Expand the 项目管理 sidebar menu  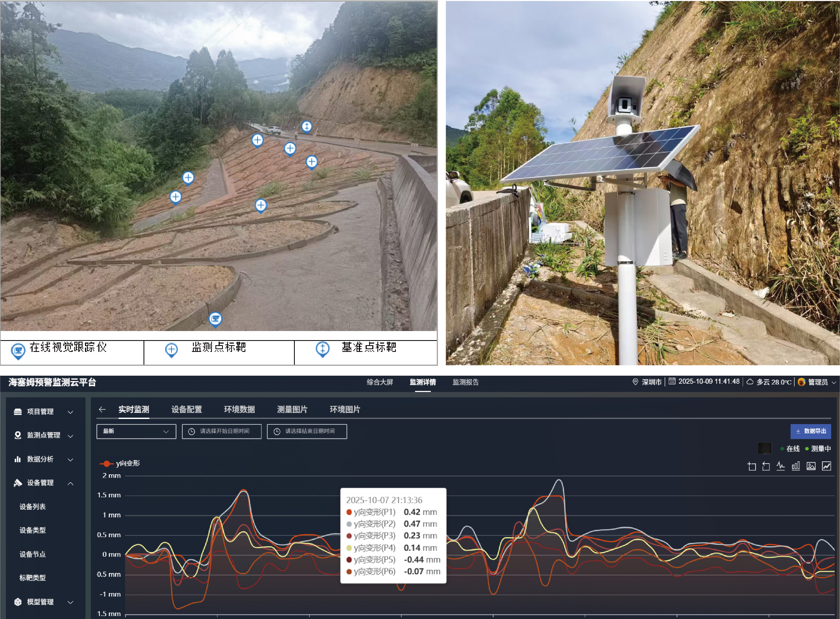point(44,412)
